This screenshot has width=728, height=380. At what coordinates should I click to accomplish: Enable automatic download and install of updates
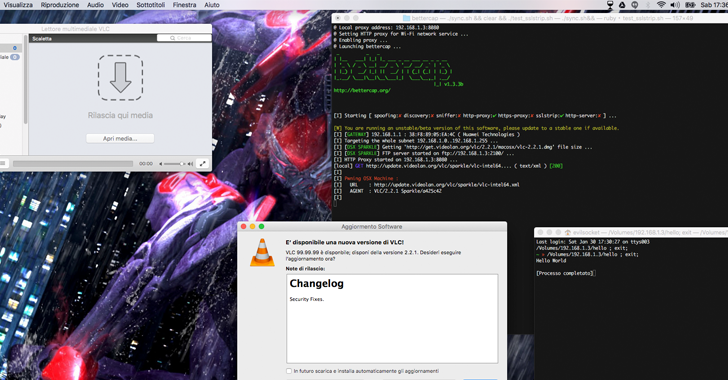point(289,371)
